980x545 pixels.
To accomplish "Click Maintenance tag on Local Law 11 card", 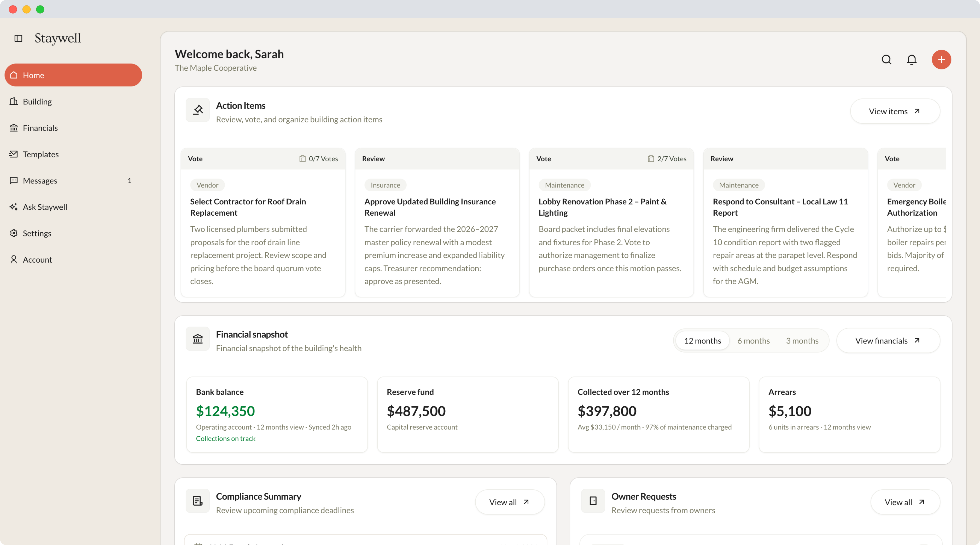I will pos(739,185).
